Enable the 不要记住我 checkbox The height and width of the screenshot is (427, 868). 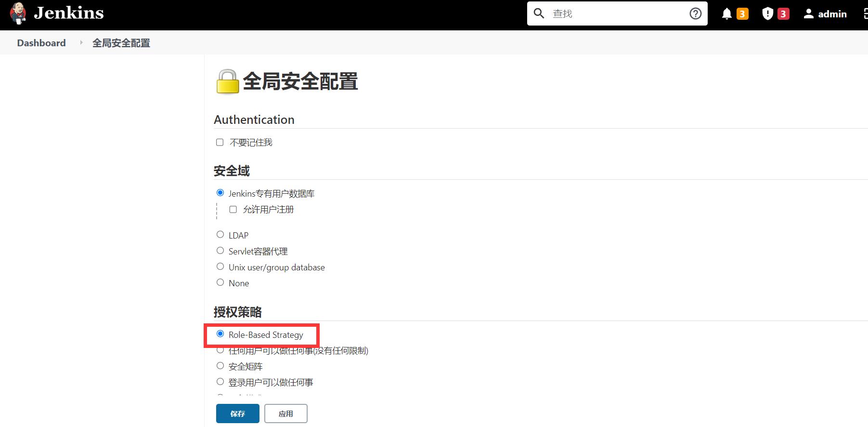coord(220,142)
